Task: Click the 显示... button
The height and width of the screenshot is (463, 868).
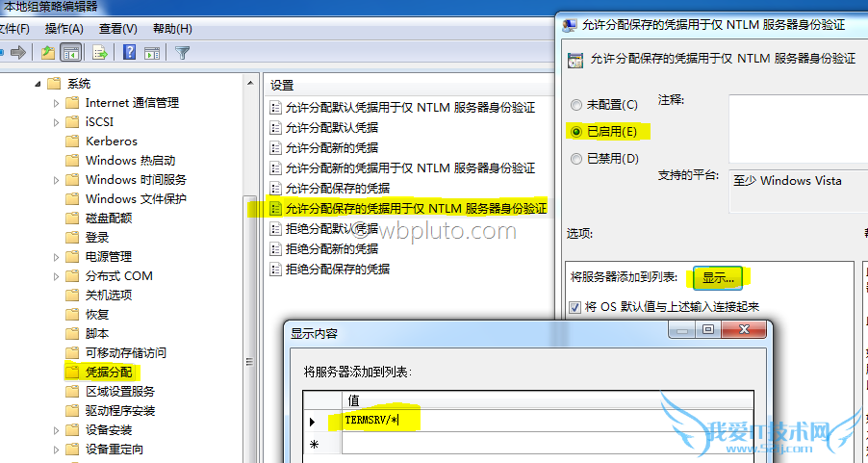Action: (718, 278)
